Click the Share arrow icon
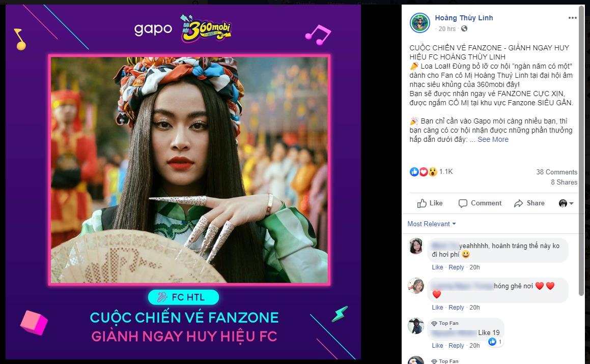The width and height of the screenshot is (590, 364). point(519,203)
